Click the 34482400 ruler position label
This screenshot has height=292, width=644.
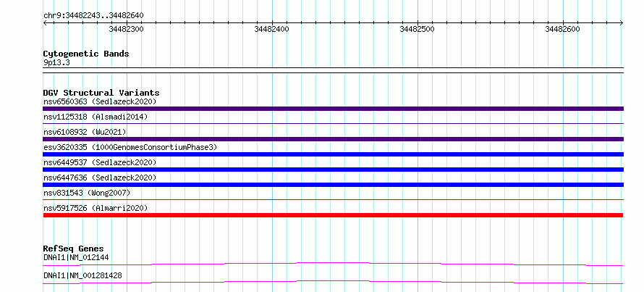point(271,29)
